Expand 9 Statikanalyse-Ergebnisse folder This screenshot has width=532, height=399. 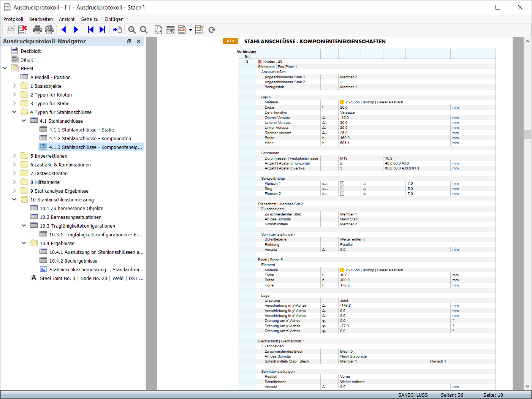[14, 191]
